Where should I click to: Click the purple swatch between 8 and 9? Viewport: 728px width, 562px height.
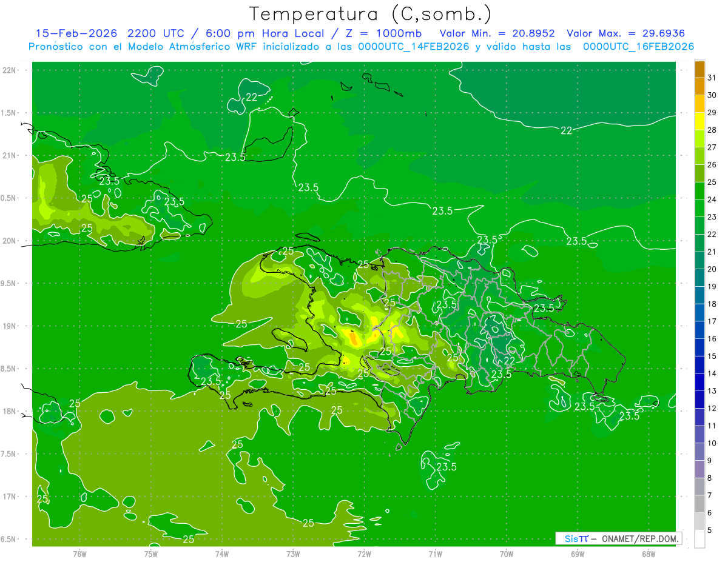click(699, 469)
